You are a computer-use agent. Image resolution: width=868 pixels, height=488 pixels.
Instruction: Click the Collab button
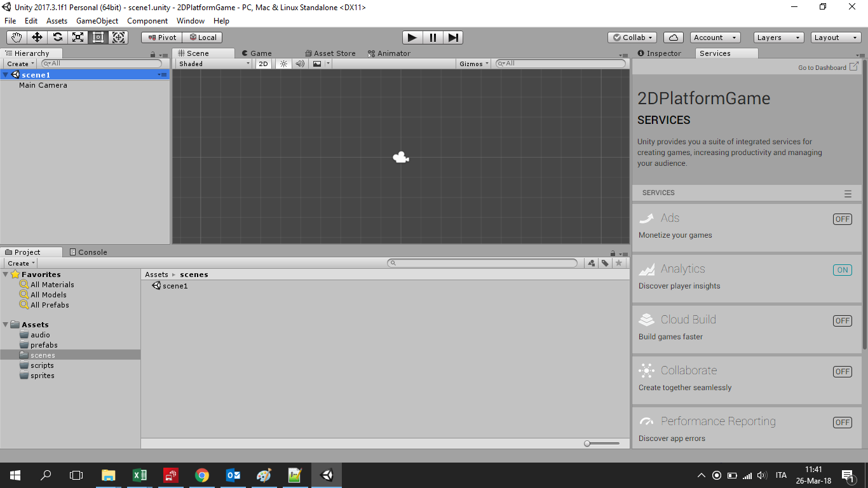click(x=632, y=37)
